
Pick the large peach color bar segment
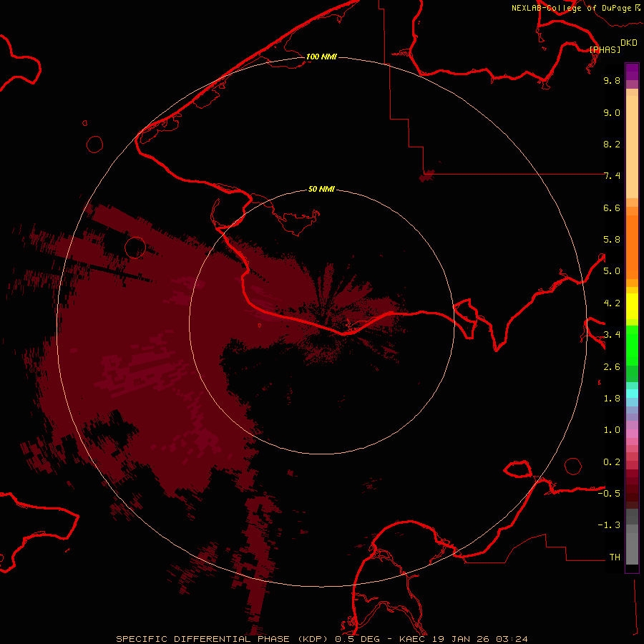(x=632, y=147)
